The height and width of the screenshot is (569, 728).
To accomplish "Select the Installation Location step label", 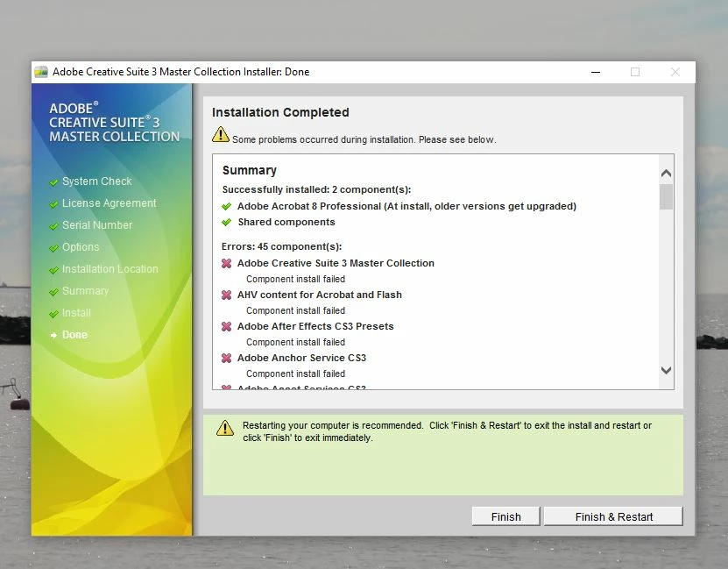I will [110, 269].
